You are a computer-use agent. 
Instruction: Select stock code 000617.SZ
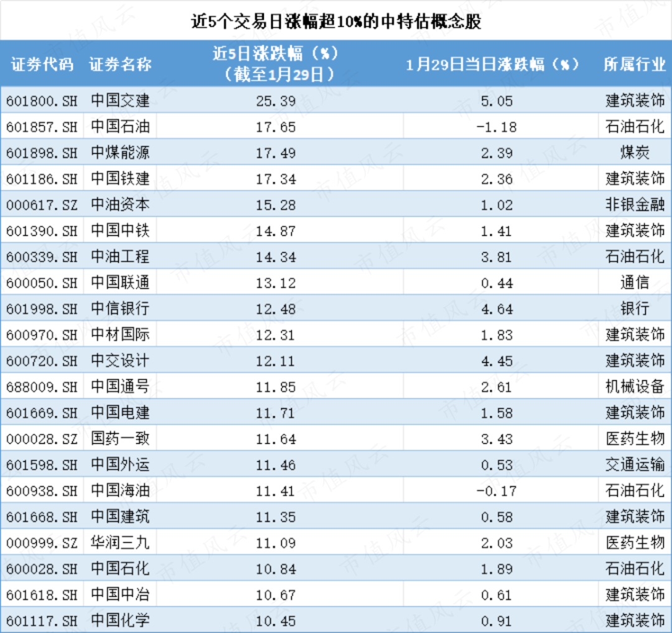42,205
